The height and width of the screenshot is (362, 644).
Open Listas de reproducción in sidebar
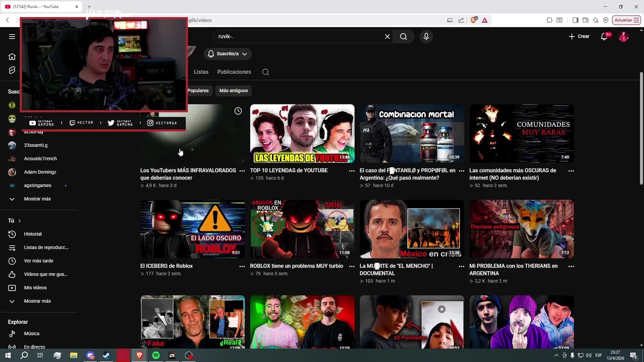click(39, 248)
